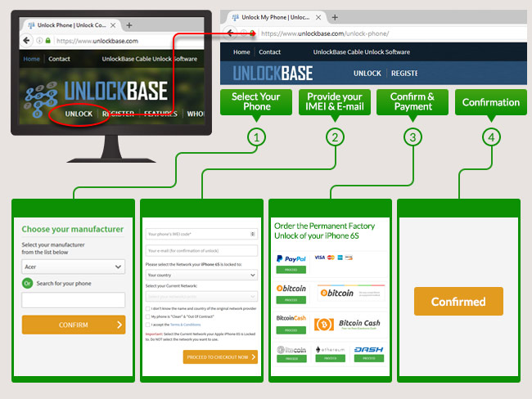Click the 'Your phone's IMEI code' field
The image size is (532, 399).
click(201, 234)
